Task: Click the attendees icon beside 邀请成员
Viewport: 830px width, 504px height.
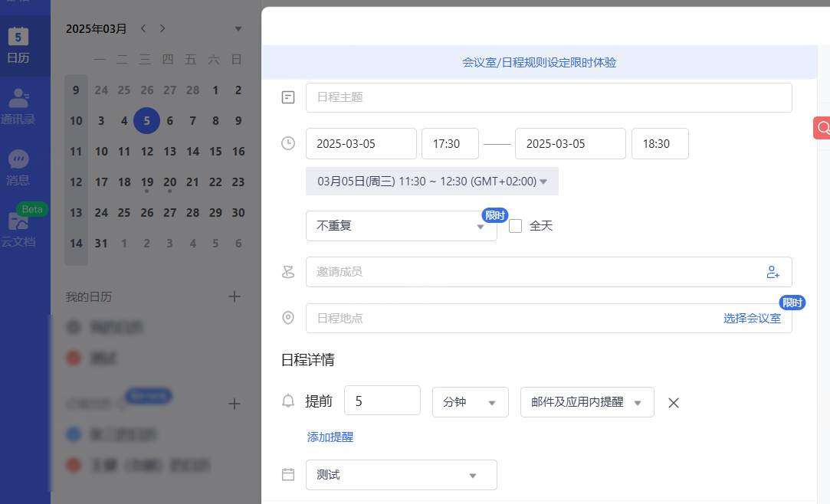Action: pos(288,272)
